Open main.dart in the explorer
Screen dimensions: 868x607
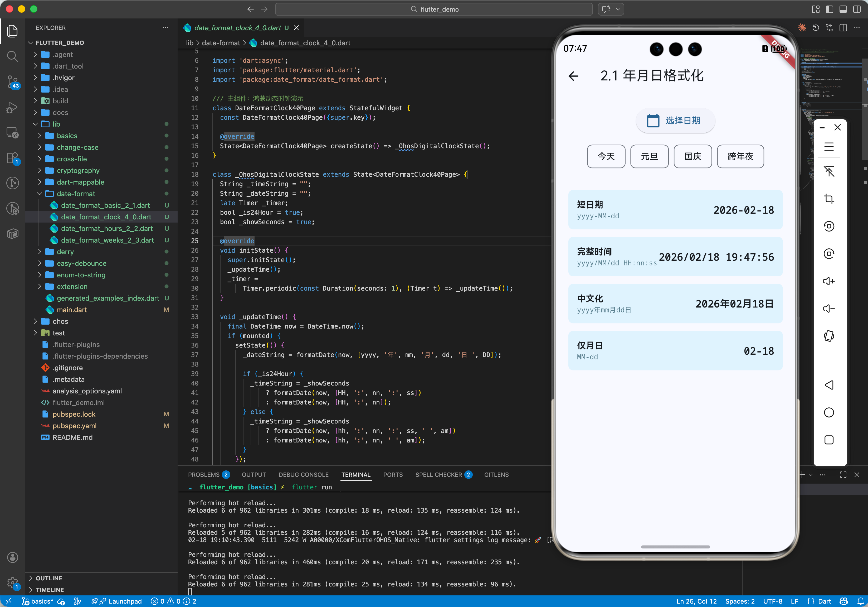tap(72, 310)
